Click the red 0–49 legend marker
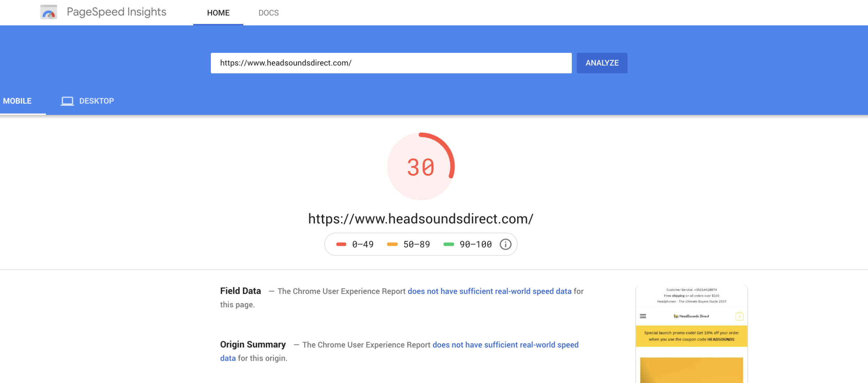This screenshot has width=868, height=383. tap(341, 244)
